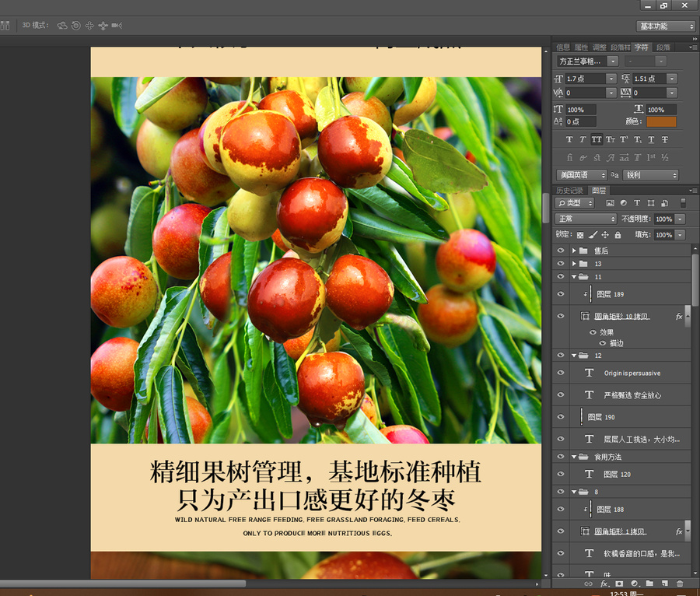
Task: Click the 3D pan object icon
Action: (89, 26)
